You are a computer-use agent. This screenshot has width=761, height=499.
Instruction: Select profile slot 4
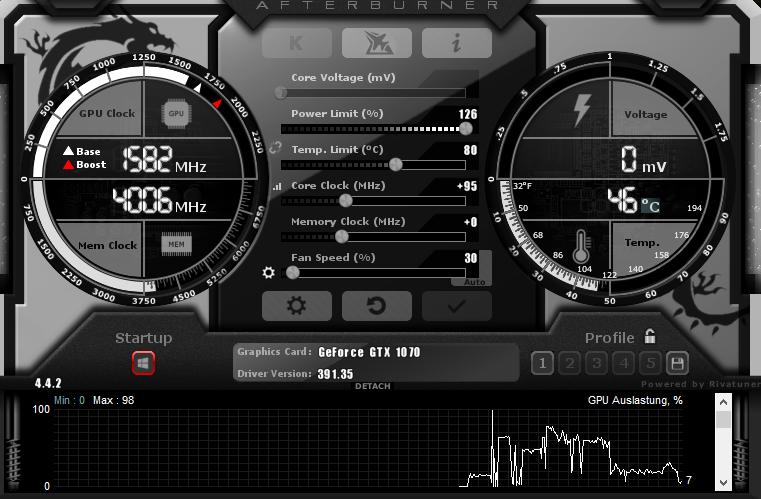click(624, 363)
